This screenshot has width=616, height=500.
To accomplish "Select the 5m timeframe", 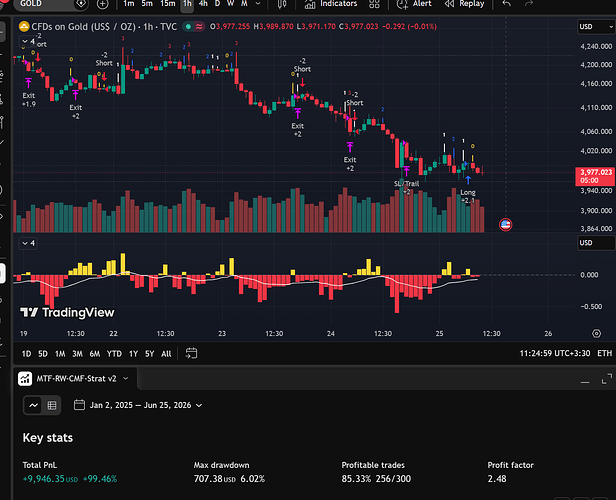I will pyautogui.click(x=147, y=4).
